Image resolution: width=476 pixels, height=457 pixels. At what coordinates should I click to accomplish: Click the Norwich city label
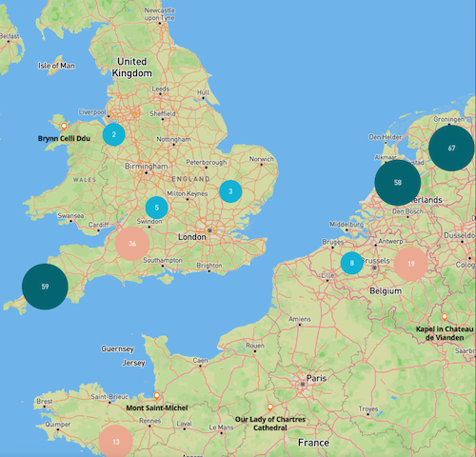261,159
